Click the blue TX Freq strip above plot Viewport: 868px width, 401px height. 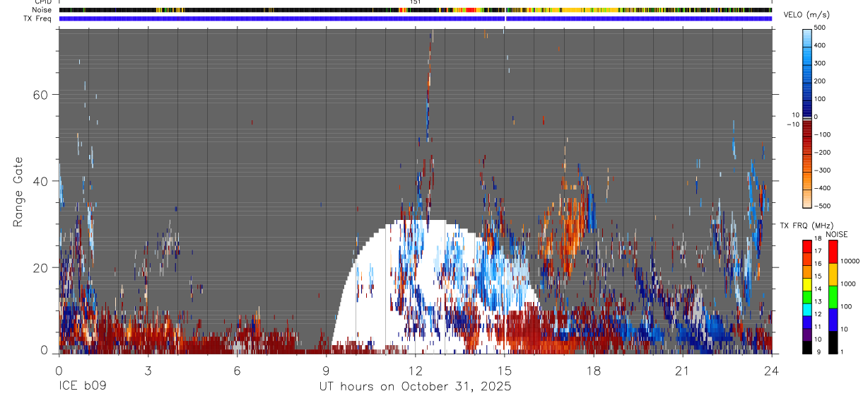(415, 18)
